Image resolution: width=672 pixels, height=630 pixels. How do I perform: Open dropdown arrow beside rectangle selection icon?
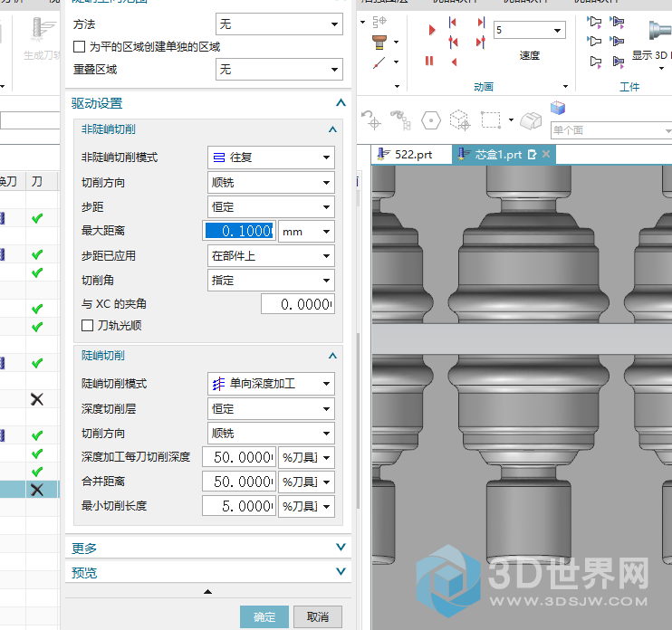[511, 119]
